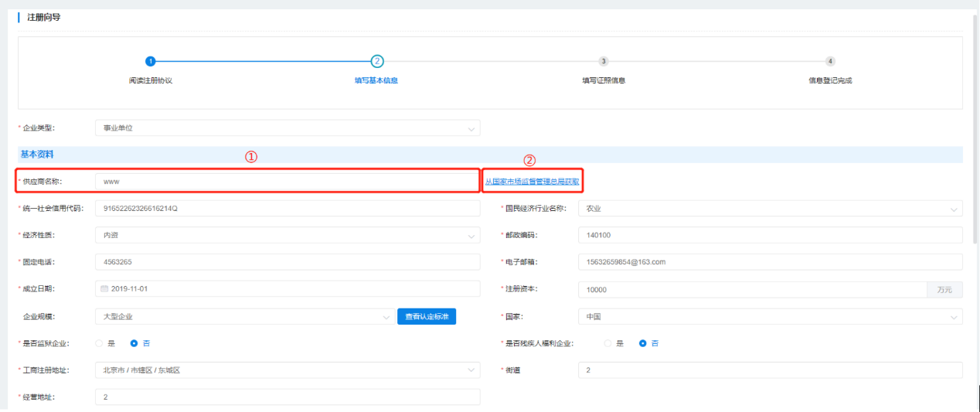Click the 从国家市场监督管理总局获取 link
The image size is (980, 412).
pos(532,182)
